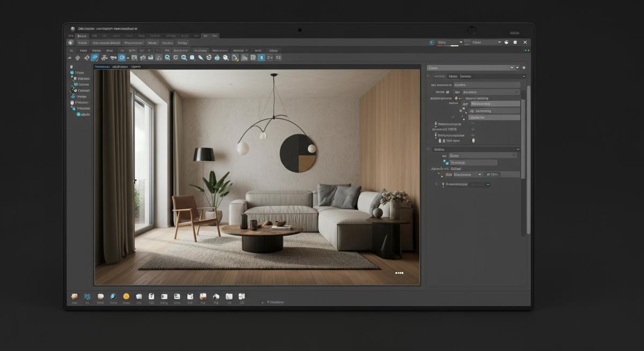Click the blue ring icon in the title strip
The image size is (644, 351).
tap(431, 42)
